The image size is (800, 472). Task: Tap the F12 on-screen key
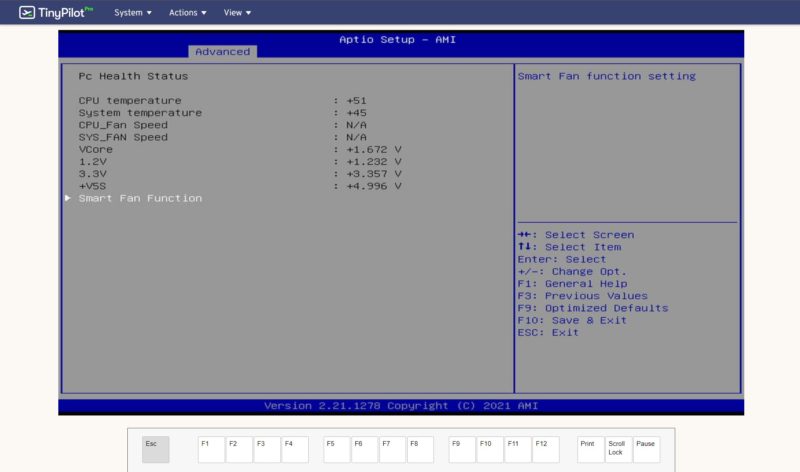point(546,449)
